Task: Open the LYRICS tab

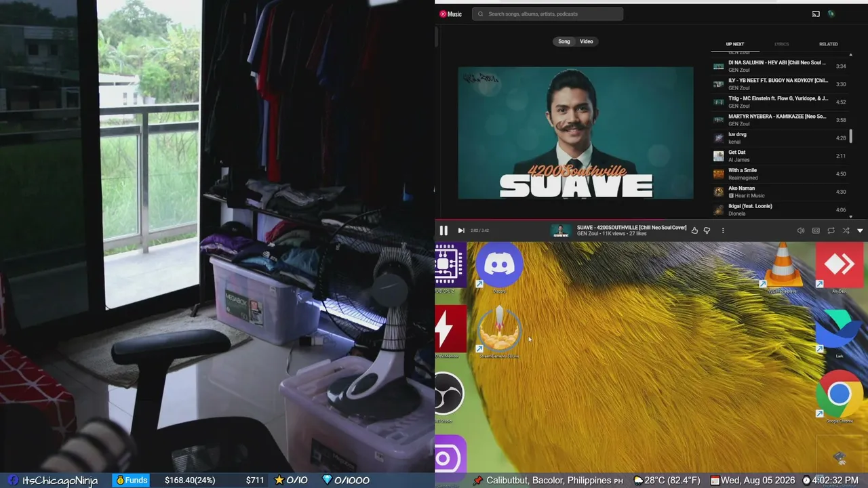Action: pyautogui.click(x=782, y=44)
